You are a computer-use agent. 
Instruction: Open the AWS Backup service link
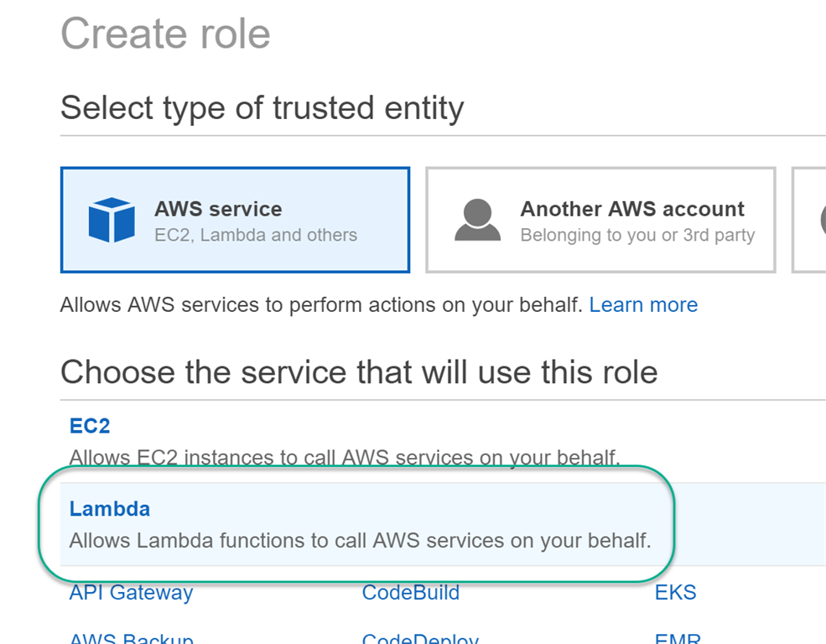130,637
